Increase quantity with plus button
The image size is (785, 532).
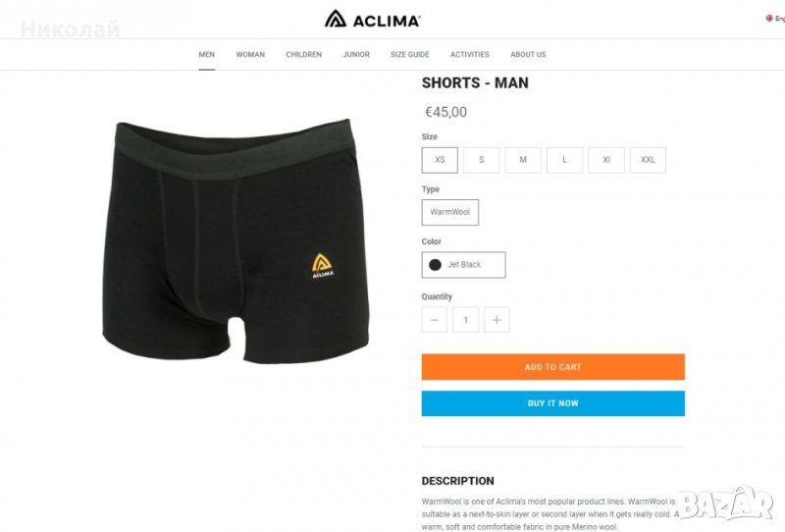point(497,320)
